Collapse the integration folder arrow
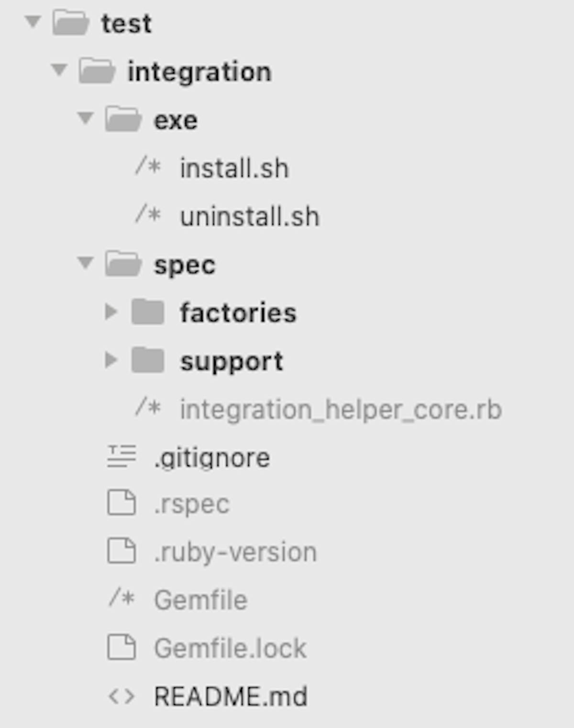The image size is (574, 728). pos(59,70)
